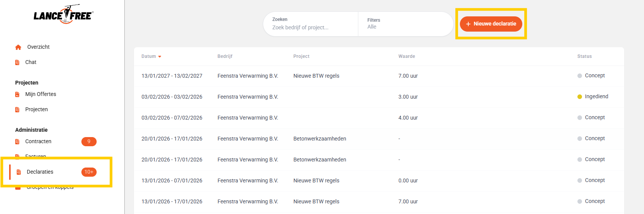
Task: Click the Lance Free logo
Action: click(64, 14)
